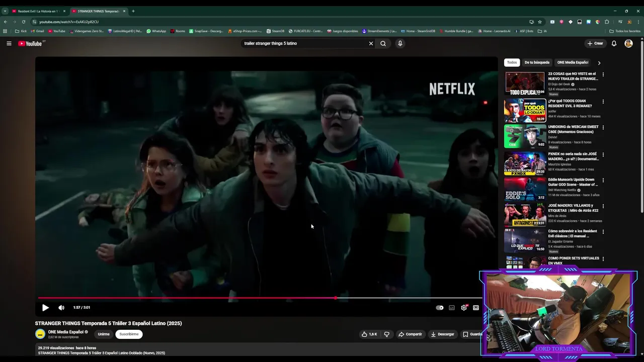Subscribe with the Suscribirme button
The image size is (644, 362).
point(129,334)
